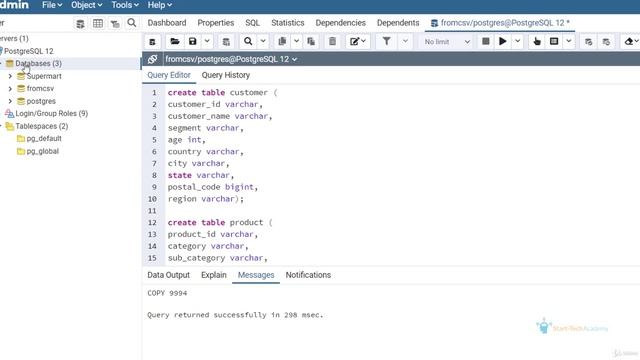This screenshot has height=360, width=640.
Task: Click the Save Data Changes toolbar icon
Action: pos(226,41)
